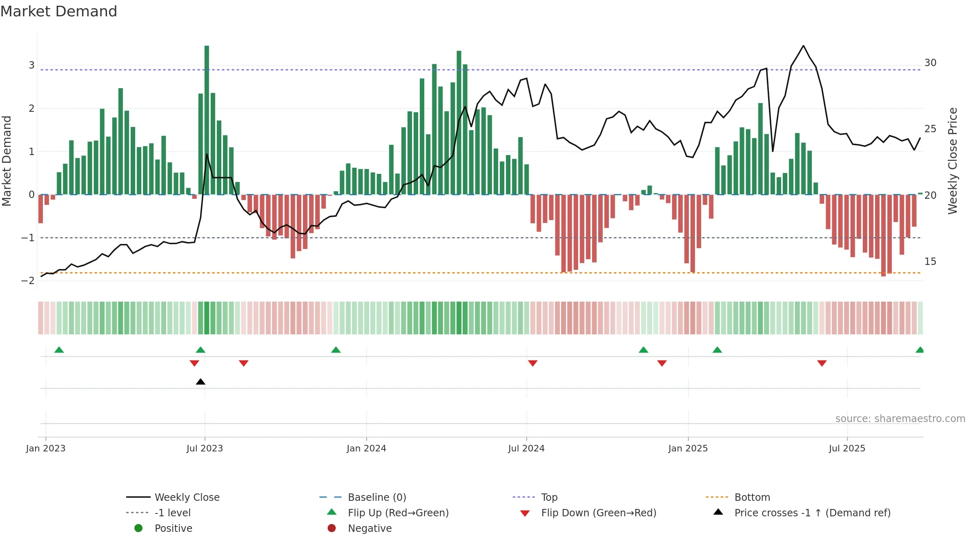This screenshot has width=980, height=551.
Task: Click red triangle icon in Flip Down legend
Action: coord(525,513)
